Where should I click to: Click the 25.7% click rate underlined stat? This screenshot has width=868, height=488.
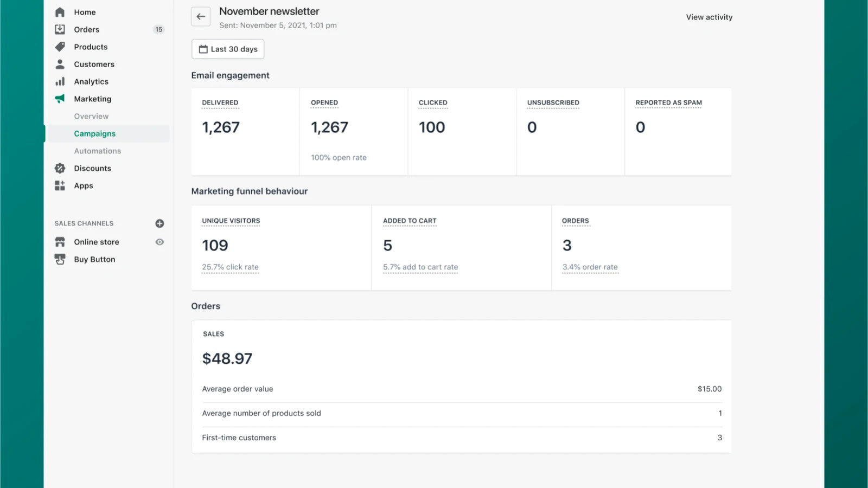[230, 267]
